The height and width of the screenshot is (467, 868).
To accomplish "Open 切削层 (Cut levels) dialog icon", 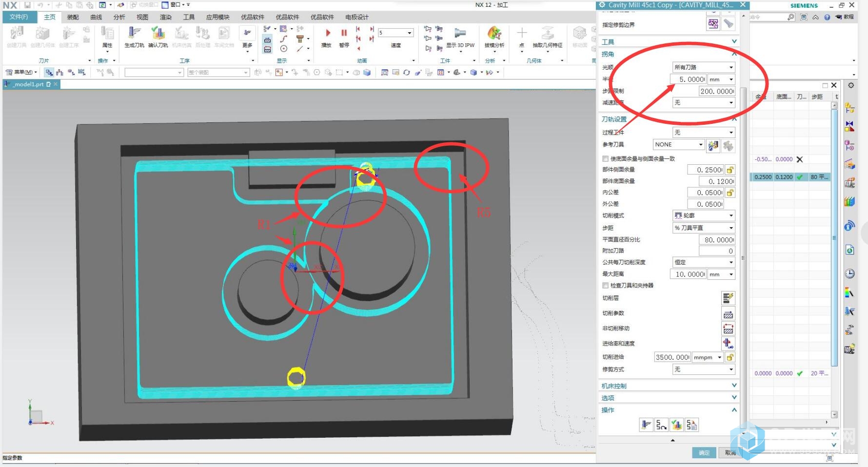I will [x=728, y=298].
